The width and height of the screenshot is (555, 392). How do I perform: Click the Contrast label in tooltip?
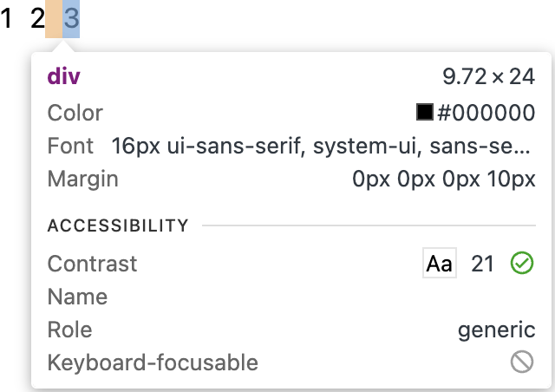coord(92,264)
